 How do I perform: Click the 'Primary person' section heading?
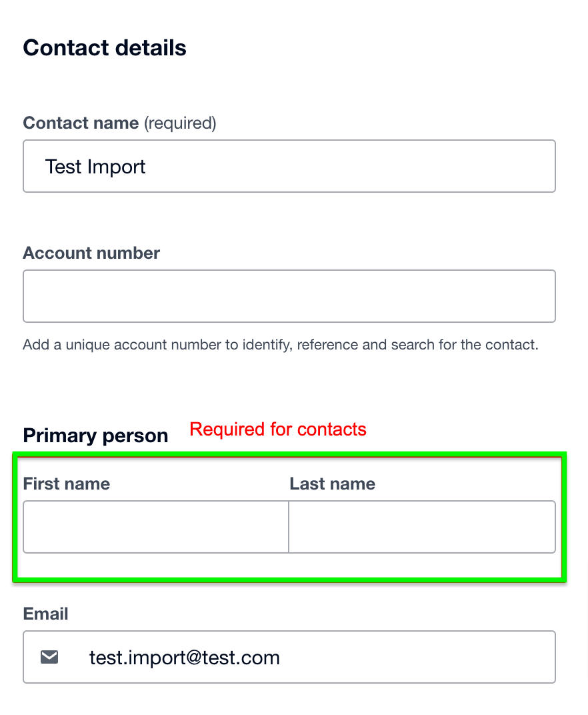pos(95,436)
